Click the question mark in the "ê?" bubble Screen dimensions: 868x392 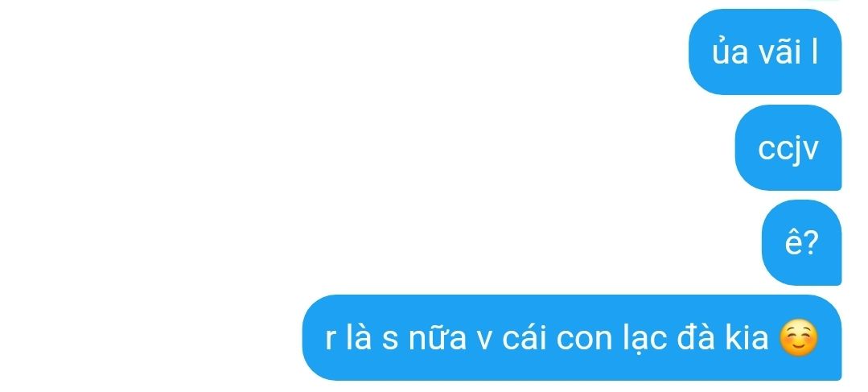pyautogui.click(x=809, y=242)
